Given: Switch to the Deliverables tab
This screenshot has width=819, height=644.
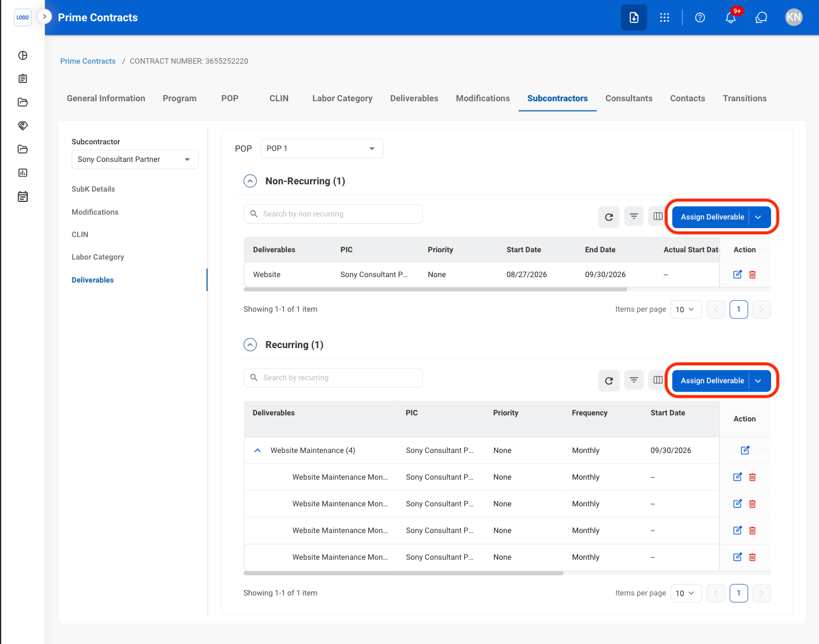Looking at the screenshot, I should pyautogui.click(x=414, y=98).
